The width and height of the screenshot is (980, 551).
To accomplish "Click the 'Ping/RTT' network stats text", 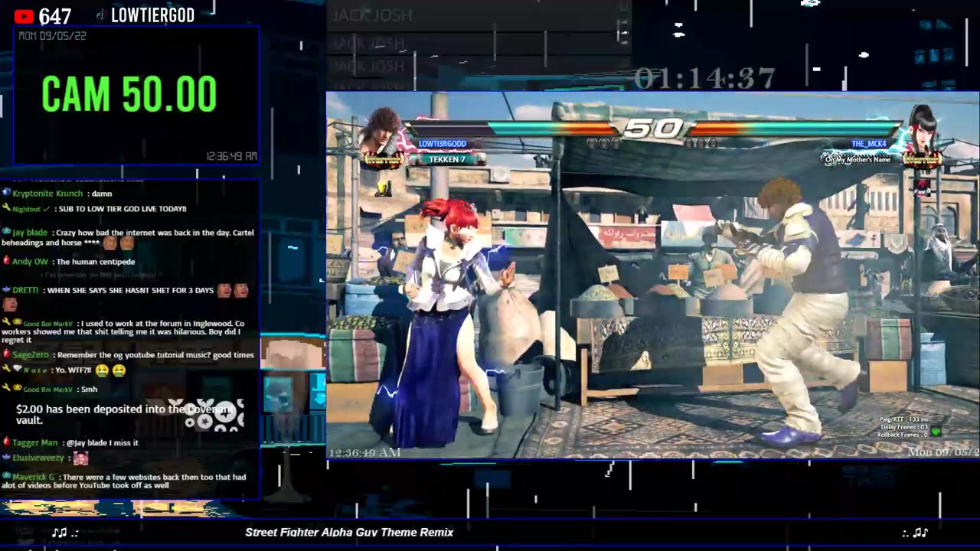I will point(903,419).
